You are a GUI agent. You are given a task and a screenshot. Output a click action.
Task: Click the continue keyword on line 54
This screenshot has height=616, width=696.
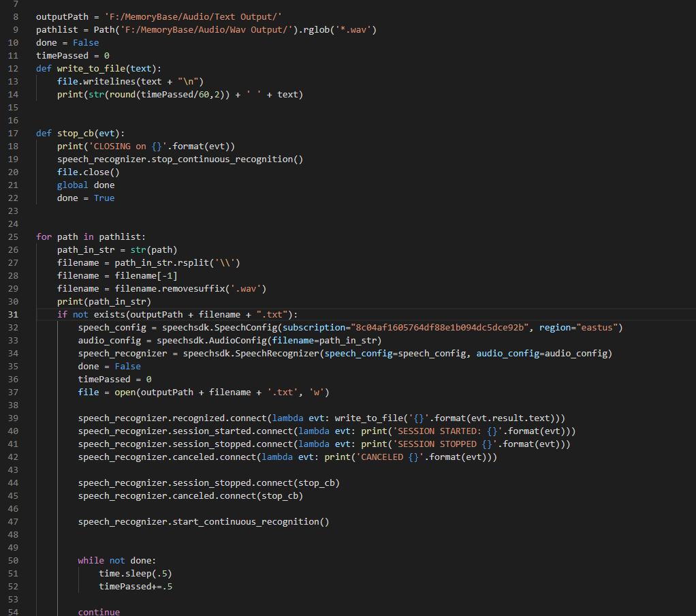99,611
